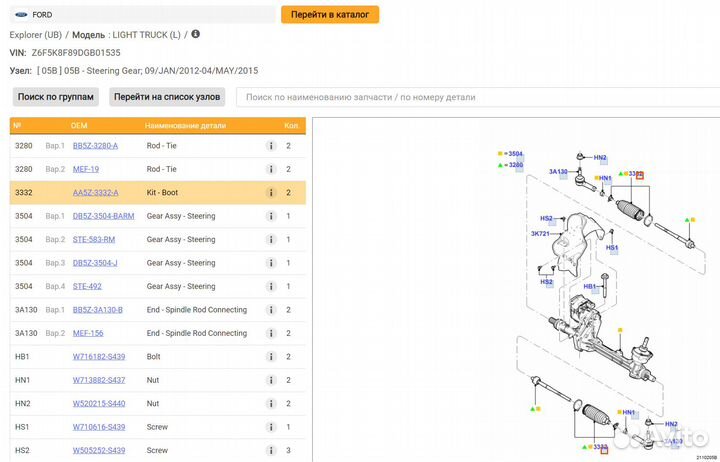This screenshot has width=720, height=462.
Task: Click info icon for MEF-156 Spindle Rod
Action: click(270, 334)
